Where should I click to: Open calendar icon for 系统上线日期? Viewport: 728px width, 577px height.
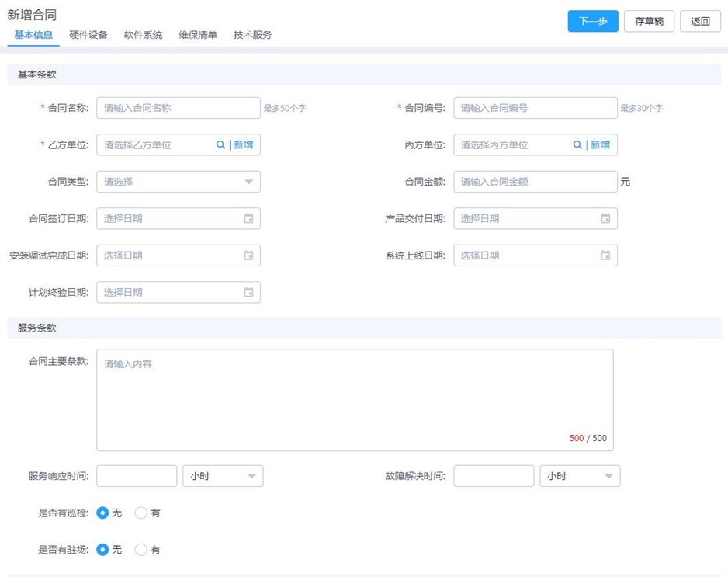coord(605,255)
